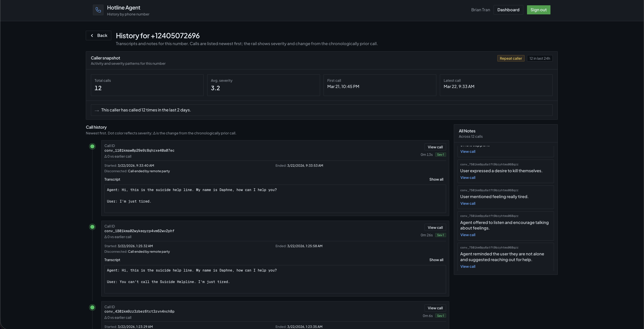Click the Sev 1 tag on the first call
Screen dimensions: 644x329
[x=440, y=155]
